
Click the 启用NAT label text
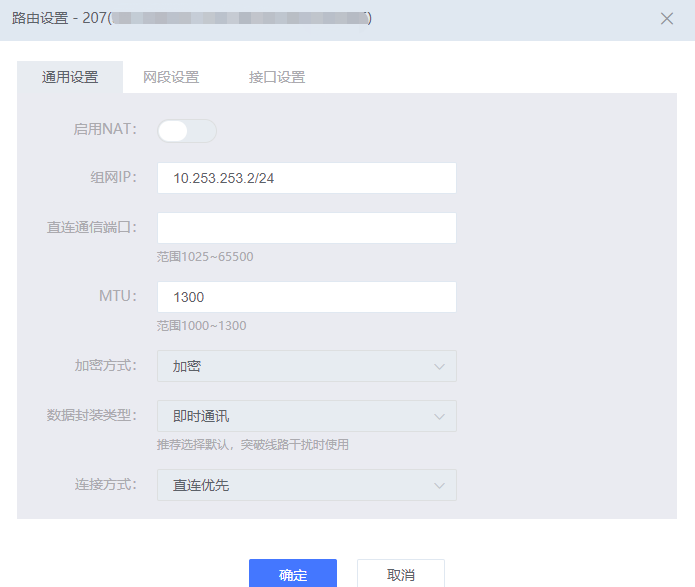coord(105,129)
